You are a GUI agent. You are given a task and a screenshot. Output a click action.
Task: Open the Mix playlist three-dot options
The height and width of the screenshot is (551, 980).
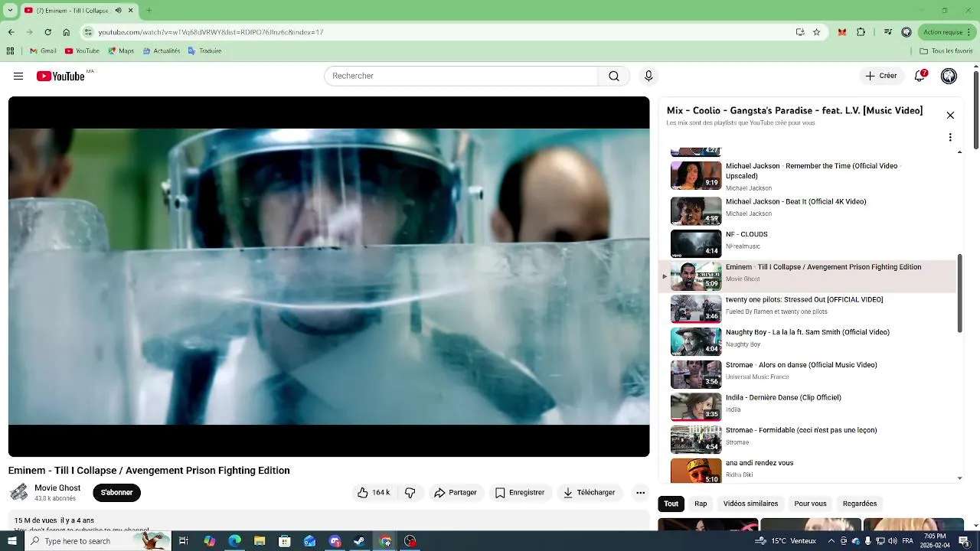950,138
